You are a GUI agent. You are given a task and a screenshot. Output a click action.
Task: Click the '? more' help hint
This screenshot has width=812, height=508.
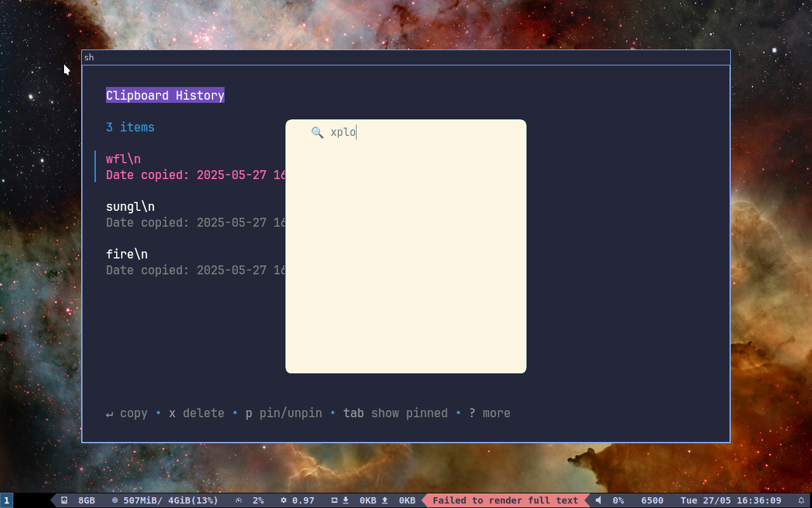[490, 413]
